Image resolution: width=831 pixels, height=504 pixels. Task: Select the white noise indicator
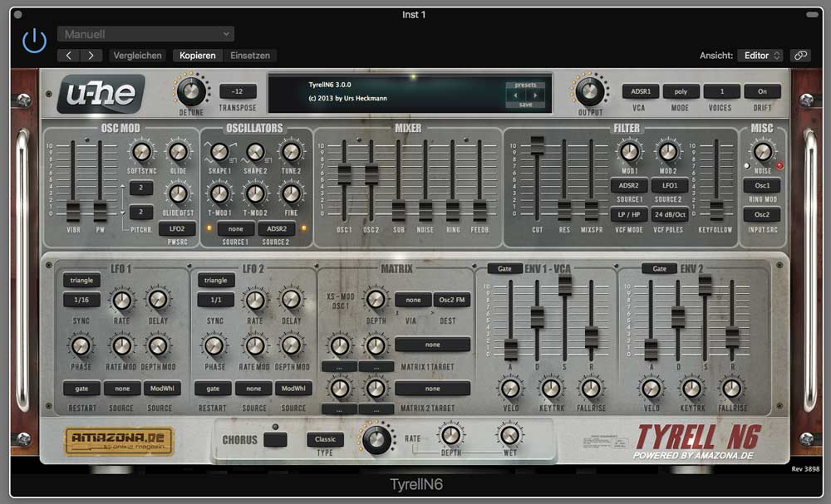[x=747, y=166]
